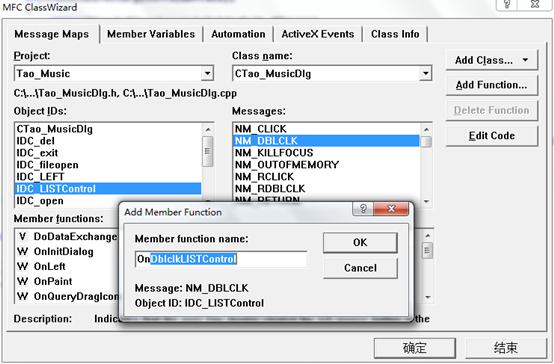Close the Add Member Function dialog
Screen dimensions: 554x364
[391, 209]
